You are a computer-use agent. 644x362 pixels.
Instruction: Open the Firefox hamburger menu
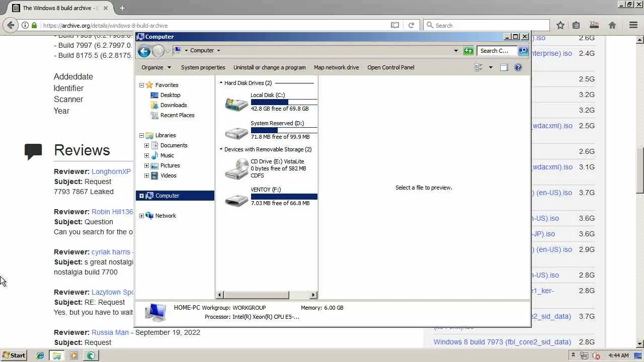coord(633,25)
